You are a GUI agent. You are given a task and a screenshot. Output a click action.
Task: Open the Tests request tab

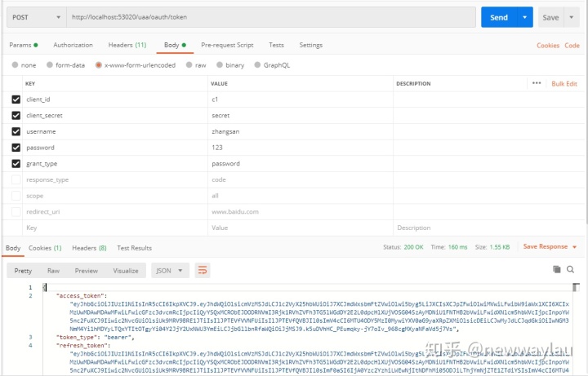[x=276, y=45]
